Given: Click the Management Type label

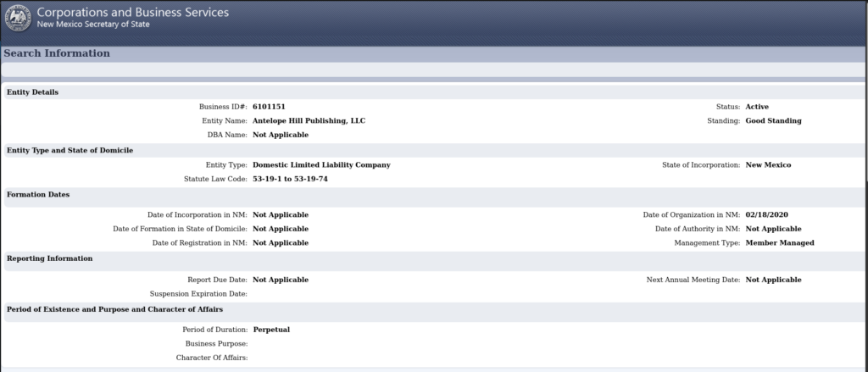Looking at the screenshot, I should coord(707,243).
